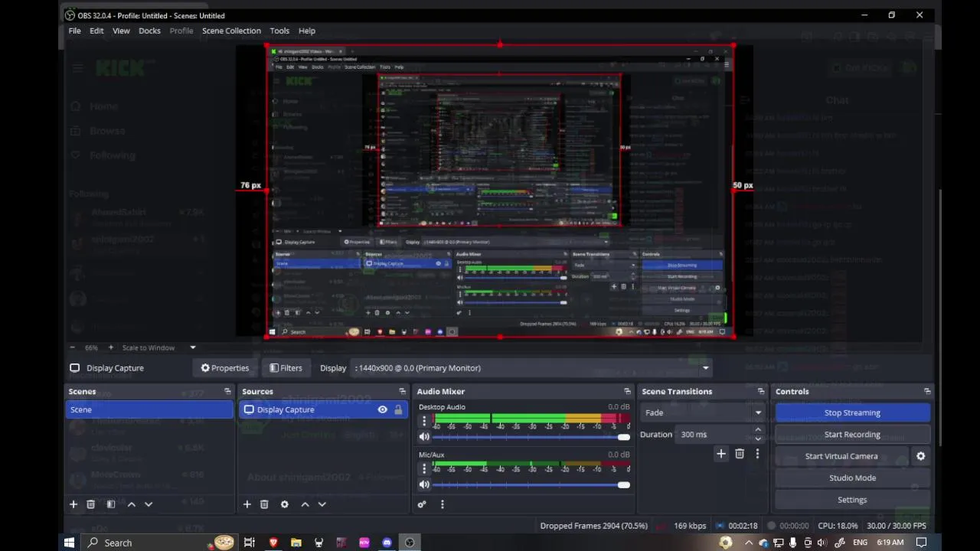Hide the Display Capture source via eye icon
The height and width of the screenshot is (551, 980).
click(382, 409)
